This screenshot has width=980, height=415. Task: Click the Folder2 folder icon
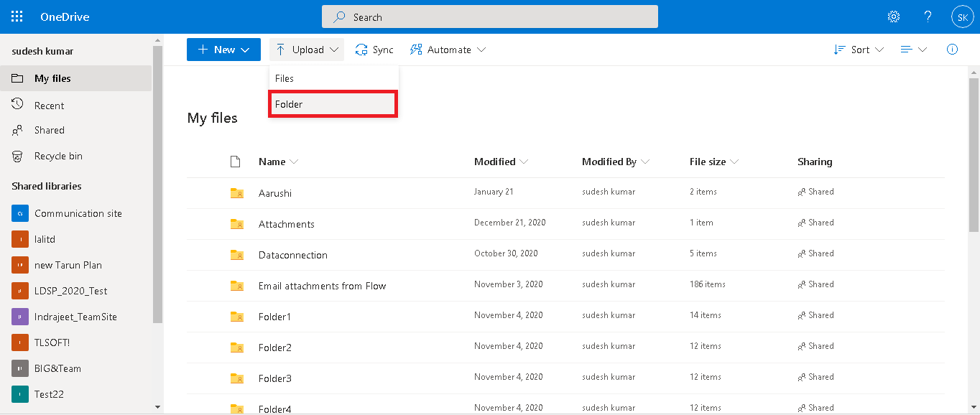236,347
